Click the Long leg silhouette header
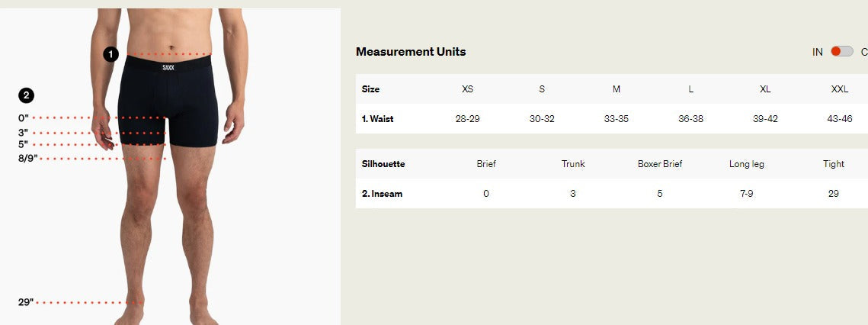Image resolution: width=868 pixels, height=325 pixels. pyautogui.click(x=746, y=164)
